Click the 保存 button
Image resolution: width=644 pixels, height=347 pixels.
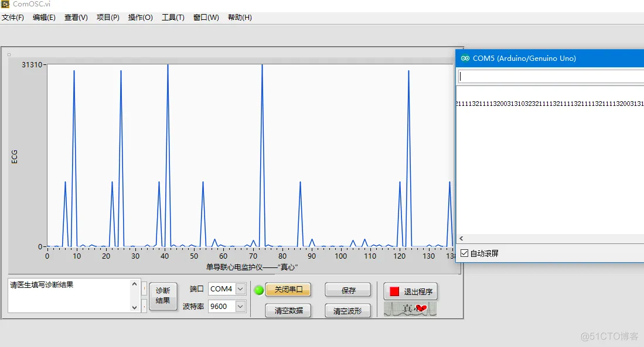[348, 290]
